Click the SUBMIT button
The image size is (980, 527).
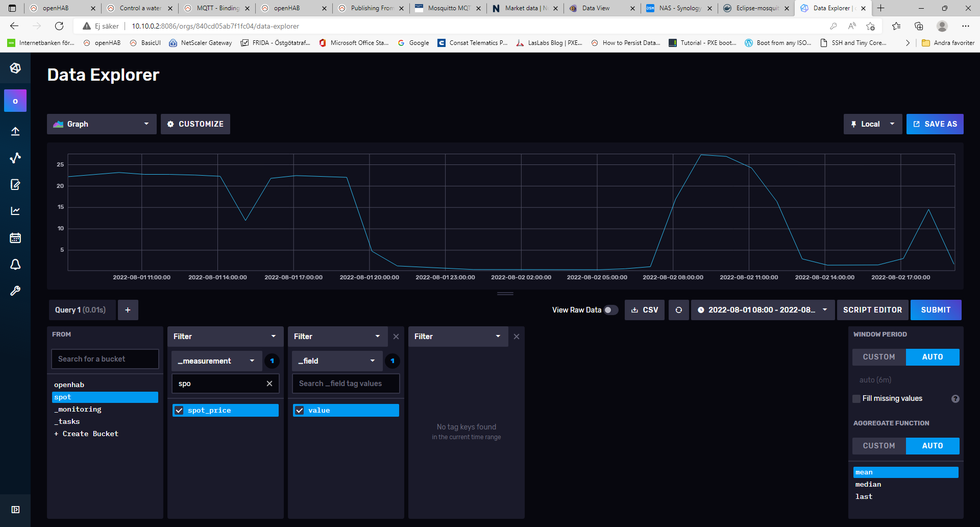tap(935, 310)
